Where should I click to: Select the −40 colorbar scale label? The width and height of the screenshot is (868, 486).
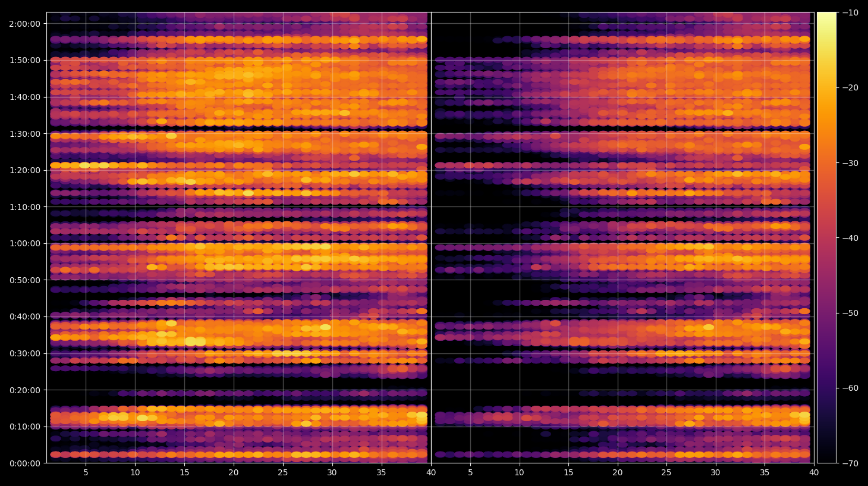(x=850, y=238)
